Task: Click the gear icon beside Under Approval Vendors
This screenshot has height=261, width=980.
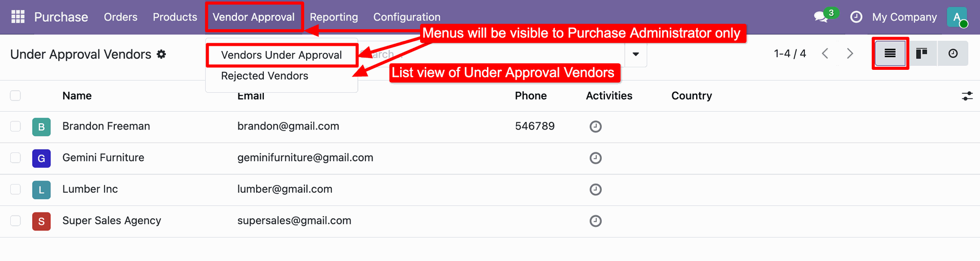Action: [161, 54]
